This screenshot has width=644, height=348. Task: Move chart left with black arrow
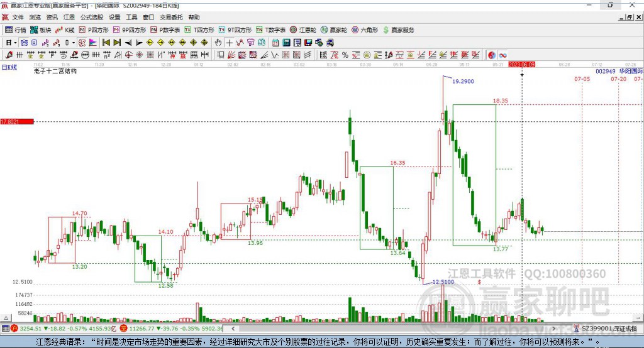coord(128,43)
